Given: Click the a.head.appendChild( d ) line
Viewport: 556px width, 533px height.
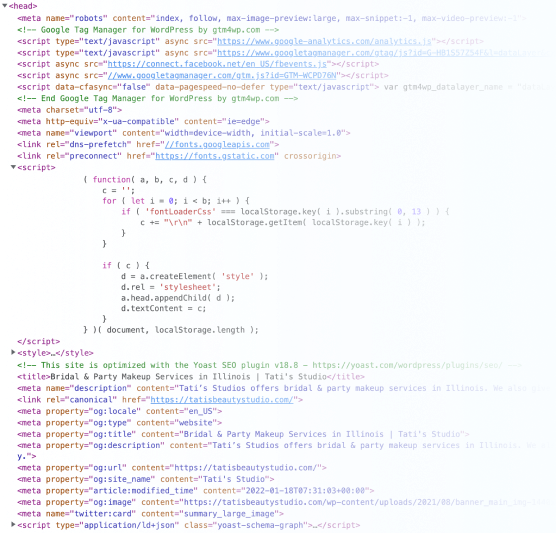Looking at the screenshot, I should [x=178, y=298].
